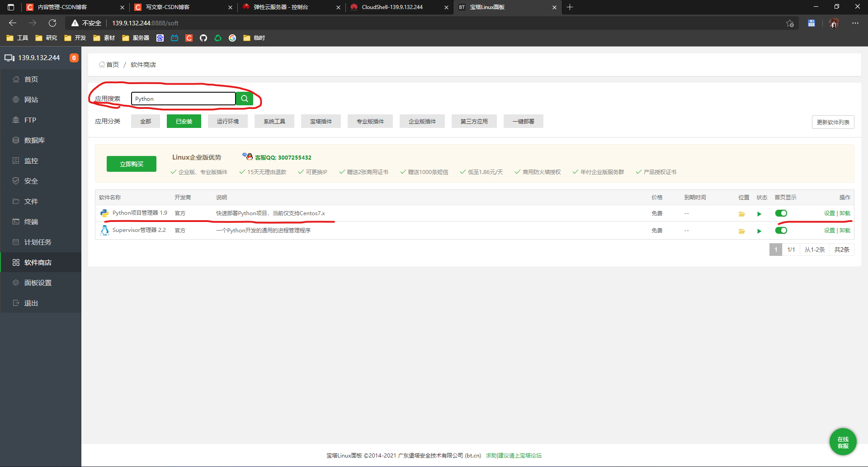Click the 在线客服 floating chat button
This screenshot has width=868, height=467.
point(843,442)
